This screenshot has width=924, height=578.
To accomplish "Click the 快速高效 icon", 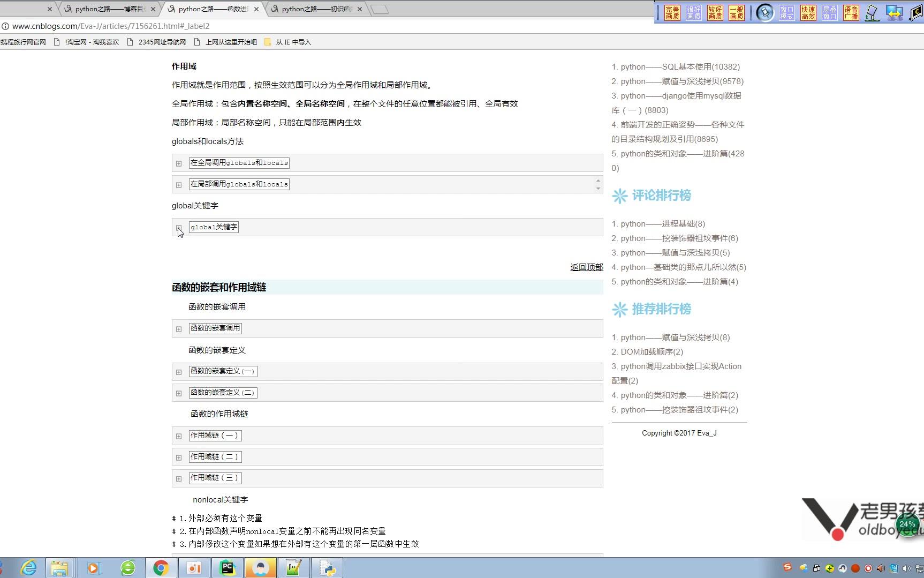I will 807,13.
